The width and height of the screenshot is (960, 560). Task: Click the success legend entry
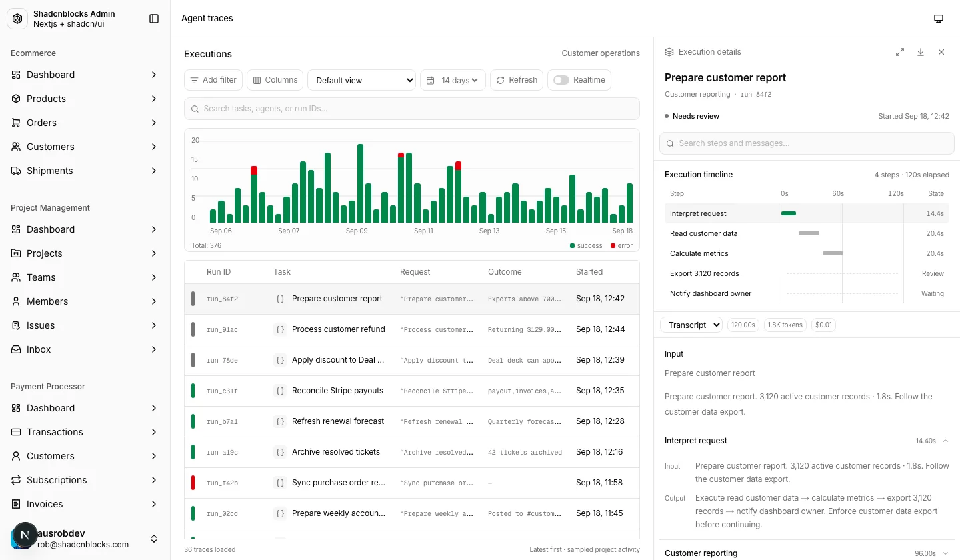point(586,245)
